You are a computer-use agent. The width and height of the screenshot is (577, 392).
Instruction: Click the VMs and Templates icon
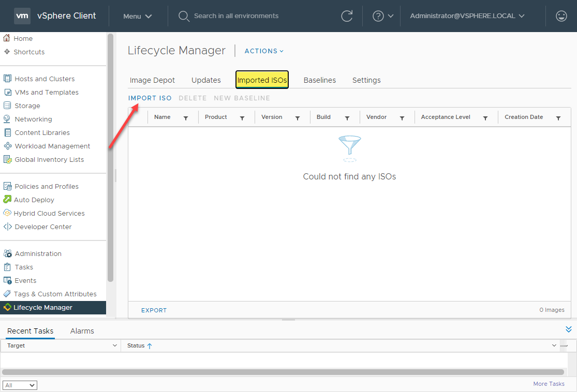pos(8,92)
